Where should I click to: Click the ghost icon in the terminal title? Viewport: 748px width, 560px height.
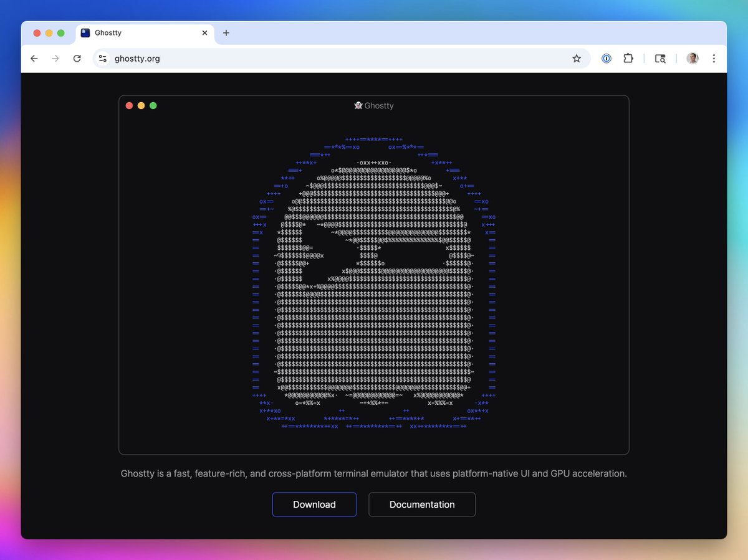tap(358, 106)
